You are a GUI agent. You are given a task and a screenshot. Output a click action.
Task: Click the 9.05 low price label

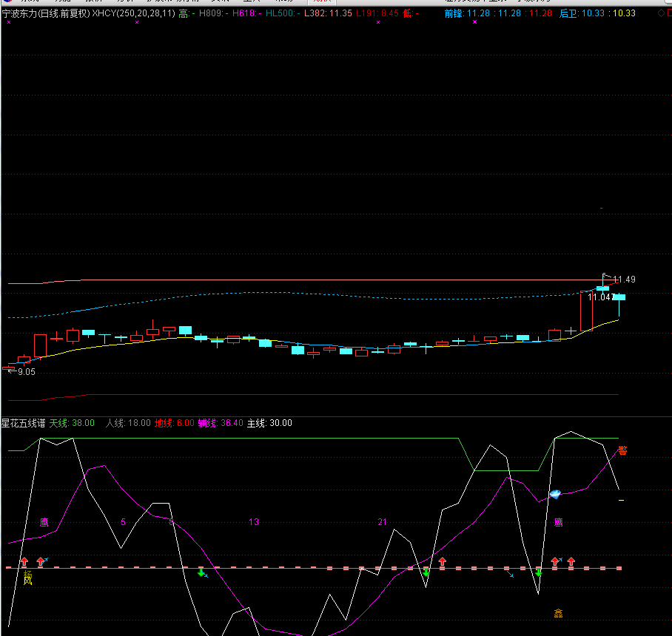(27, 372)
